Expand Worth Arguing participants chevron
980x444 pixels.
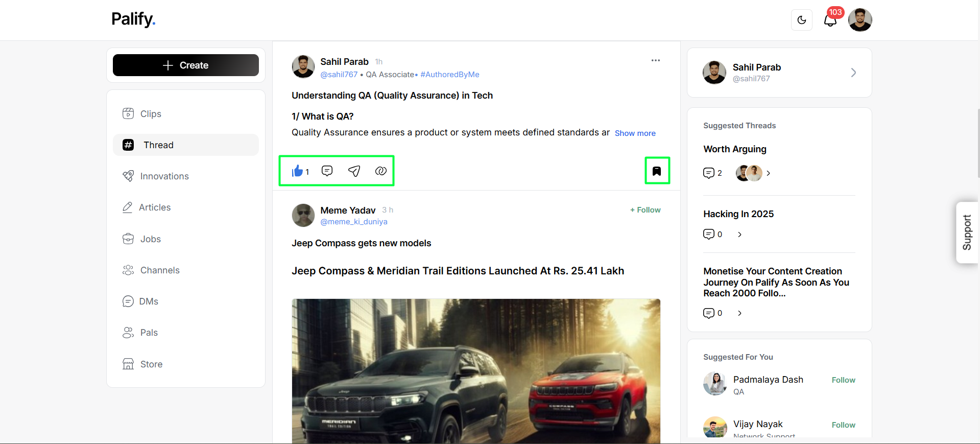pyautogui.click(x=769, y=173)
